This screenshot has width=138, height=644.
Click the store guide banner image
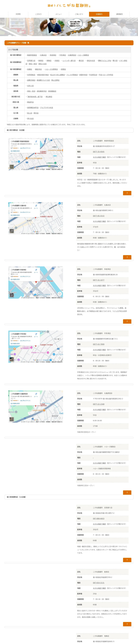[x=69, y=27]
